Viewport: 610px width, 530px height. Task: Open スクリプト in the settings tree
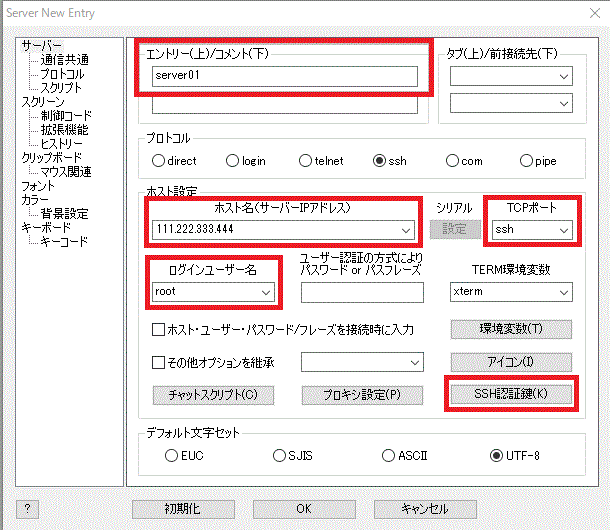coord(61,88)
